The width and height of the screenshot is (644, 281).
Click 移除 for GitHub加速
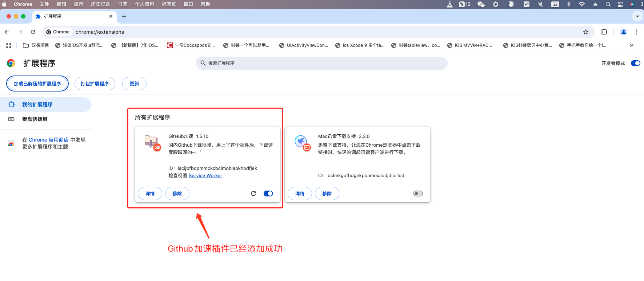pyautogui.click(x=177, y=194)
